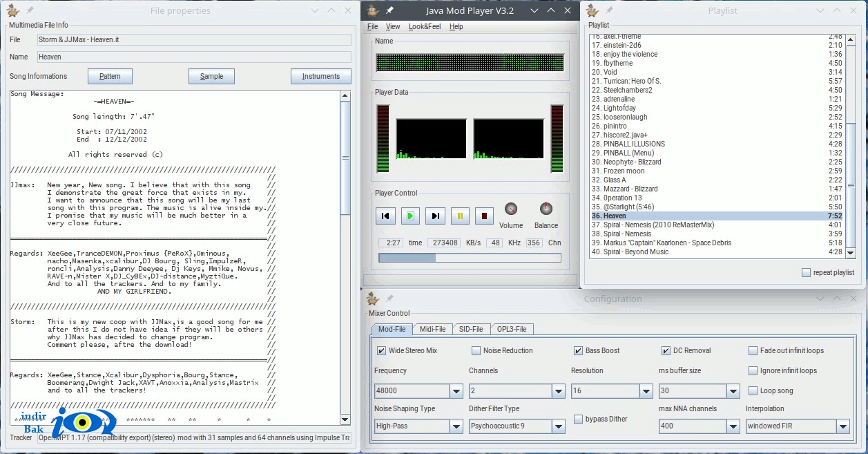Switch to Mod-File tab

[392, 329]
